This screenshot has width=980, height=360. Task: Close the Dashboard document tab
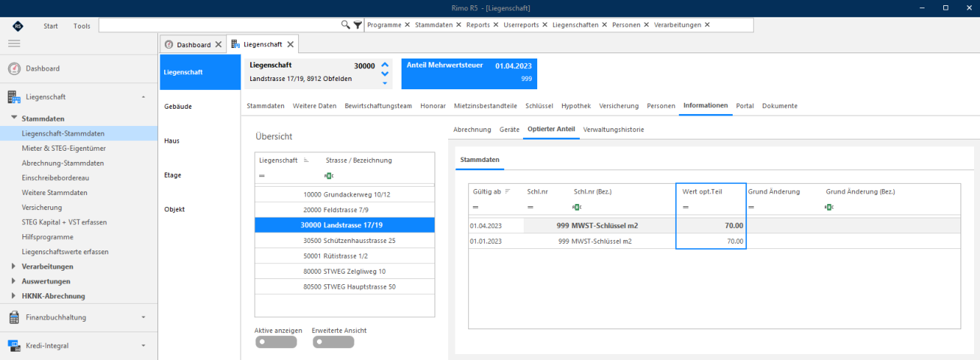[218, 44]
